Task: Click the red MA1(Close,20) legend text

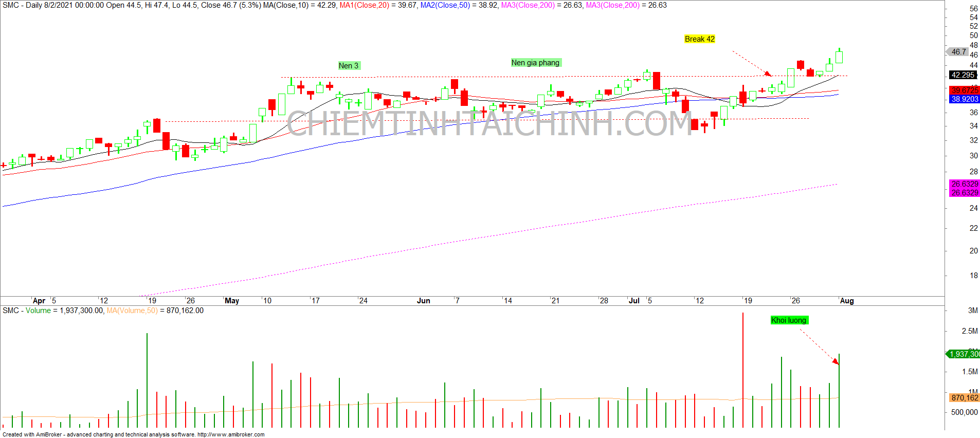Action: [x=365, y=5]
